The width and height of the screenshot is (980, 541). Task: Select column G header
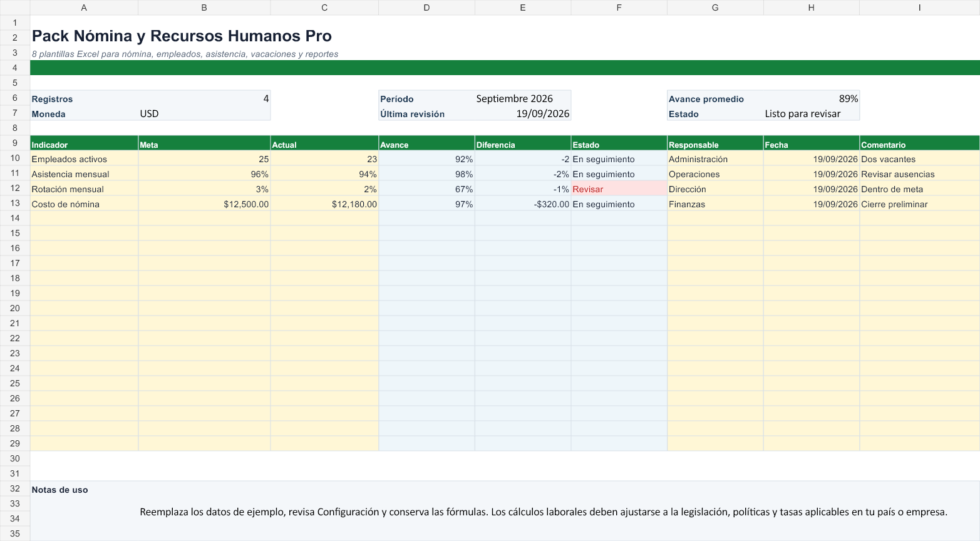point(715,8)
